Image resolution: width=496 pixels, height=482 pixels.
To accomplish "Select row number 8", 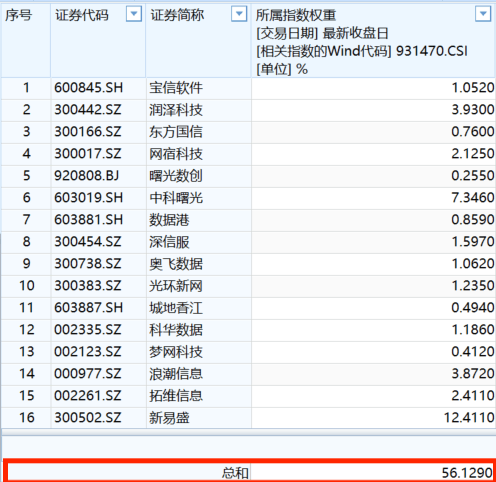I will [x=27, y=242].
